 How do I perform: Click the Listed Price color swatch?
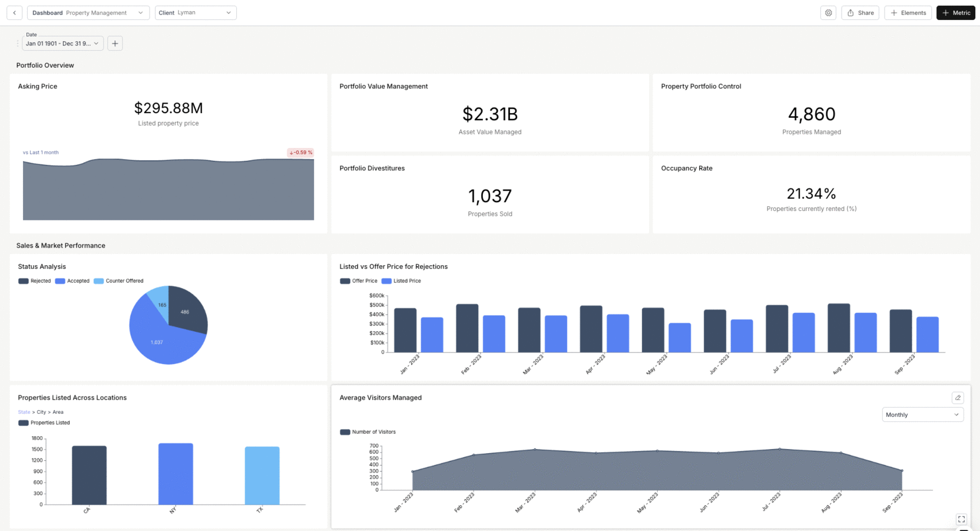pyautogui.click(x=387, y=281)
